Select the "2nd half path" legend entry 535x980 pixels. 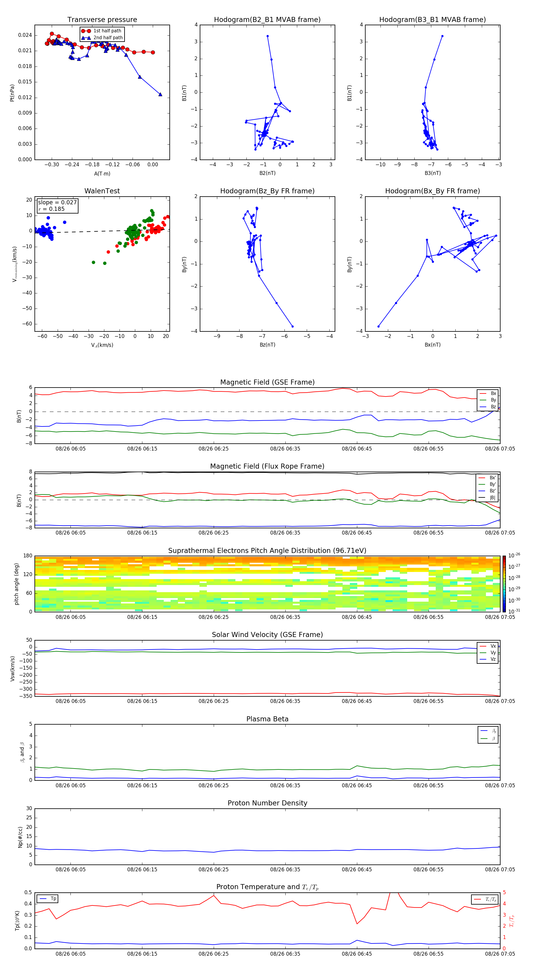tap(102, 38)
